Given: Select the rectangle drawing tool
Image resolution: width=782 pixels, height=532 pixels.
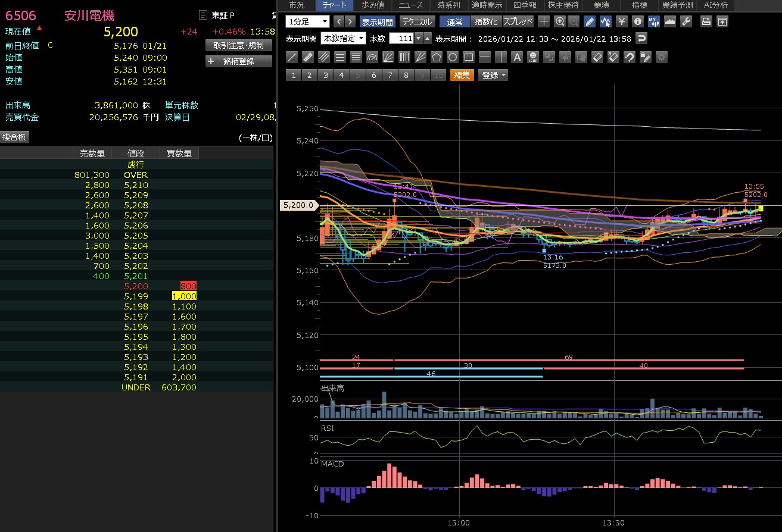Looking at the screenshot, I should 469,57.
